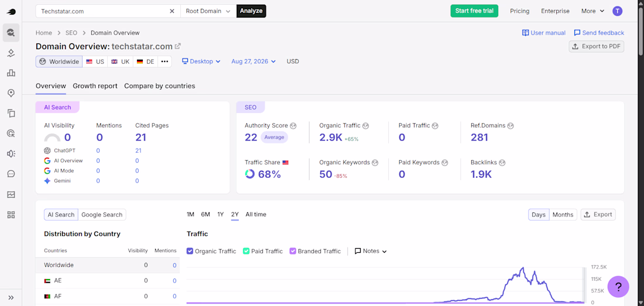The width and height of the screenshot is (644, 306).
Task: Select the UK database button
Action: pyautogui.click(x=121, y=61)
